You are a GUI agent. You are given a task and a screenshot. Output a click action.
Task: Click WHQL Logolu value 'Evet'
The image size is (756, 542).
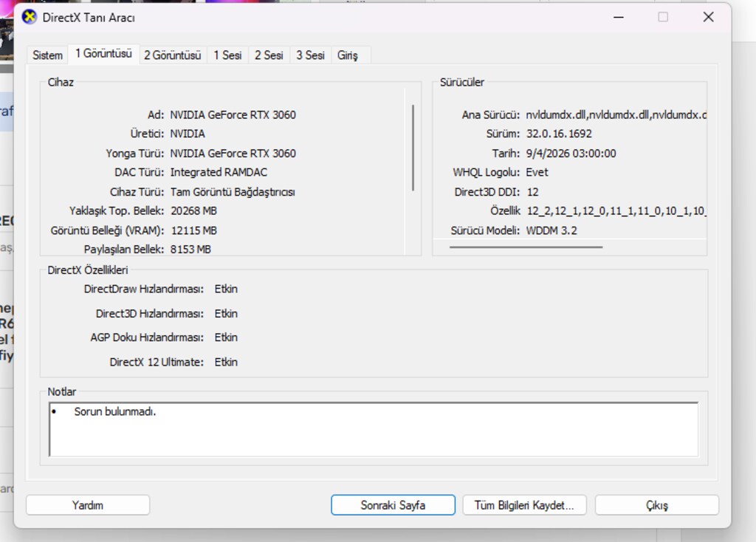click(x=537, y=172)
